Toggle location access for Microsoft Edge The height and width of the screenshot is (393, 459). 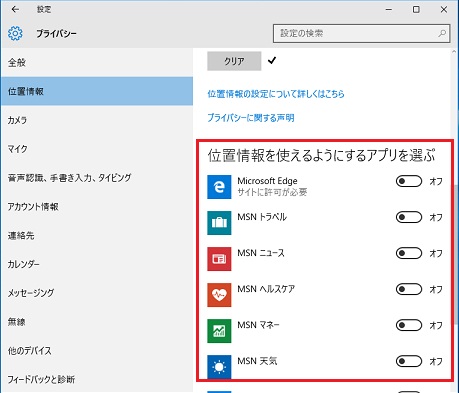(x=409, y=181)
